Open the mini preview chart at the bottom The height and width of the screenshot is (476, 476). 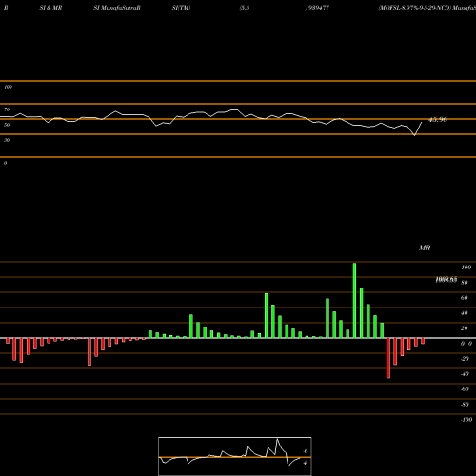coord(235,456)
